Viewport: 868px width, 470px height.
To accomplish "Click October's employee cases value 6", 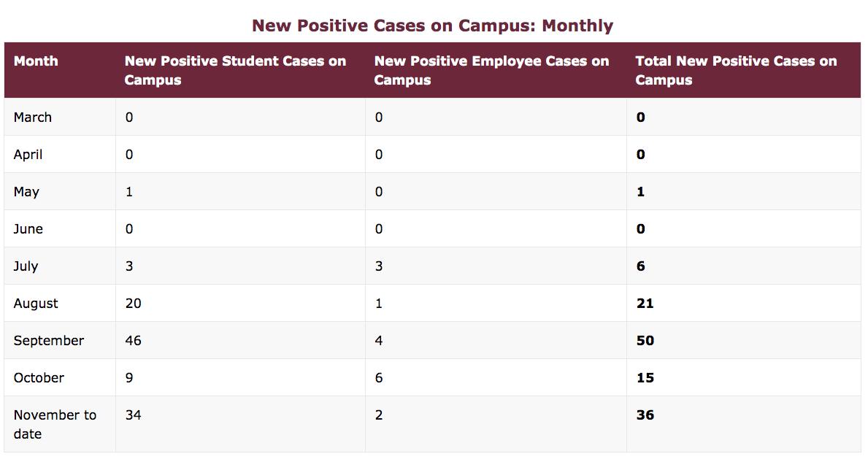I will [378, 378].
